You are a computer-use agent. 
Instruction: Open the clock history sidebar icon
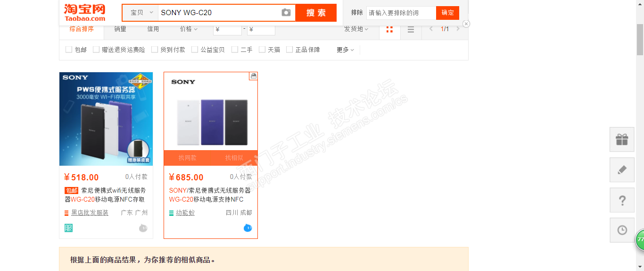(622, 230)
